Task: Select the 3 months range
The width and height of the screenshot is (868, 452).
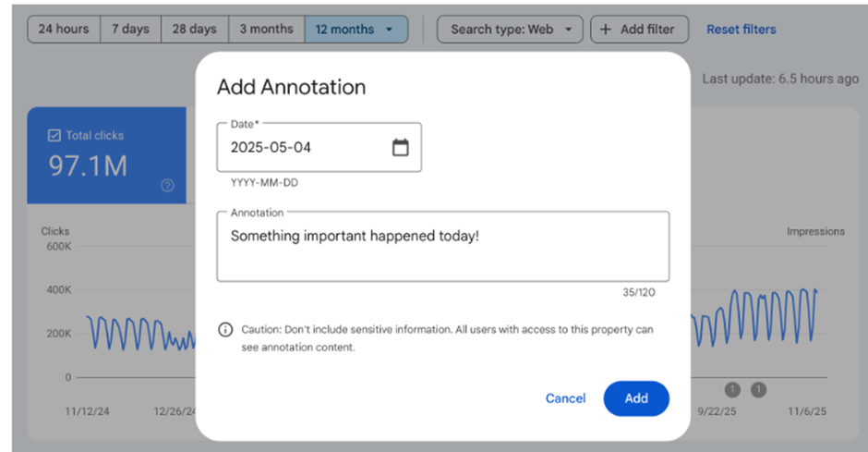Action: coord(266,30)
